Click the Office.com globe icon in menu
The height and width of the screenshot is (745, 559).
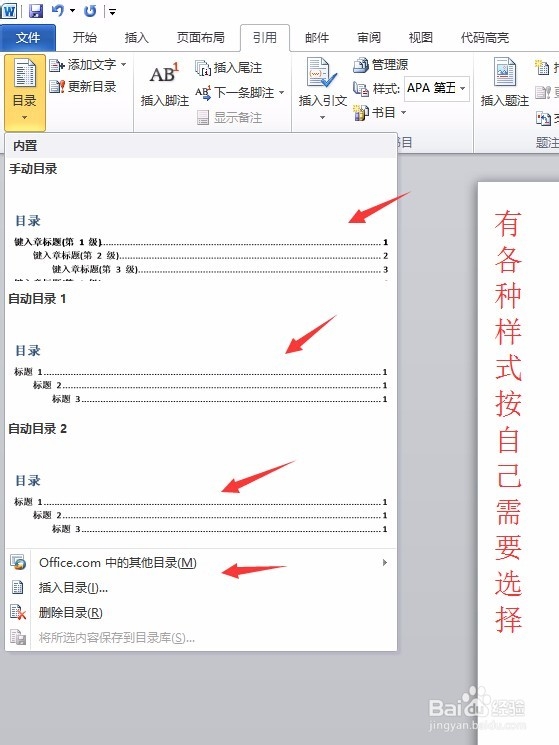click(x=18, y=562)
